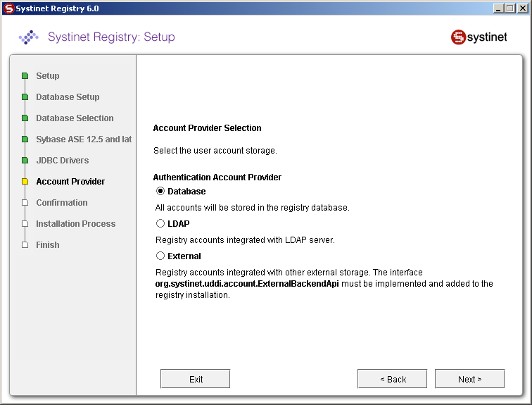Go back with the < Back button
This screenshot has width=532, height=405.
tap(392, 379)
